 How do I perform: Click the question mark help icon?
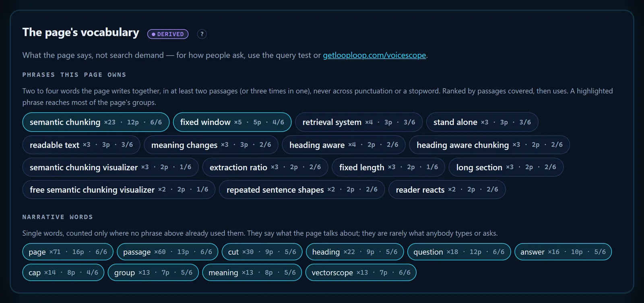point(202,34)
